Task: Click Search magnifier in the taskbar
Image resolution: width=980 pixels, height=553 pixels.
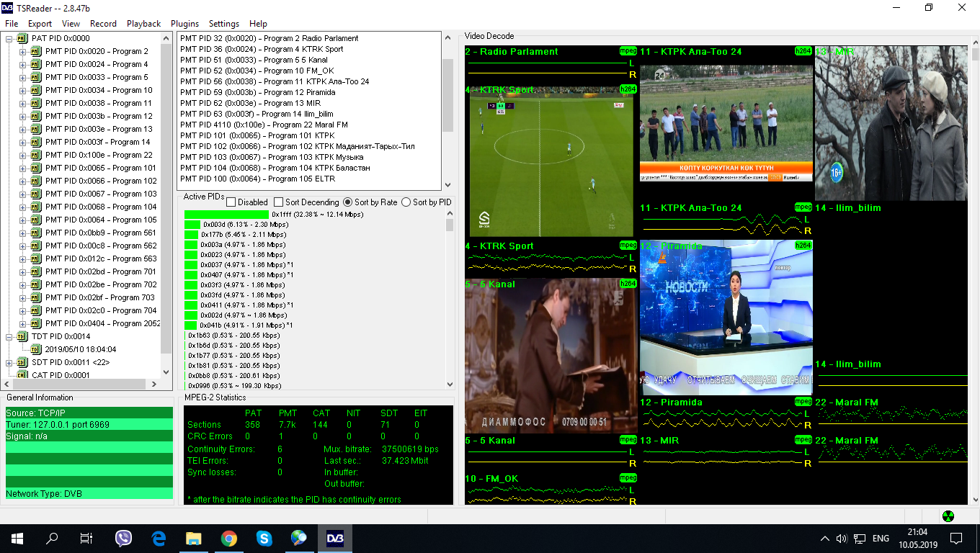Action: click(x=52, y=538)
